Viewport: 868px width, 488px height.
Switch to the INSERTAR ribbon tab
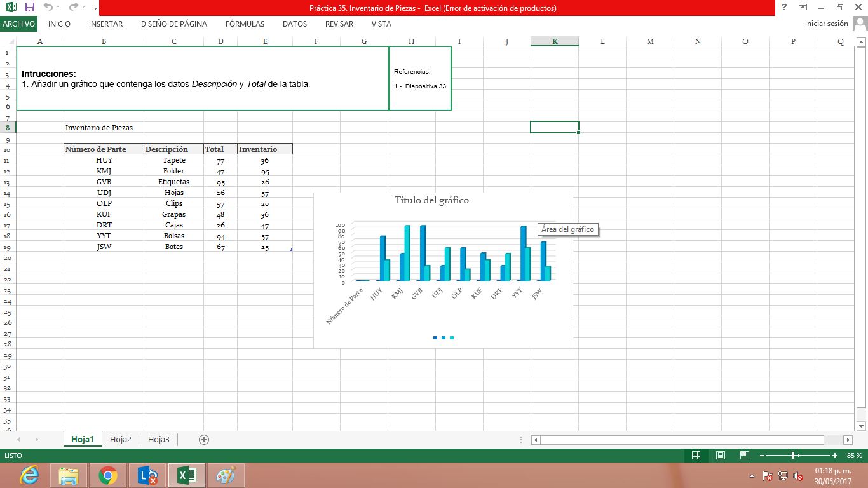(x=106, y=24)
